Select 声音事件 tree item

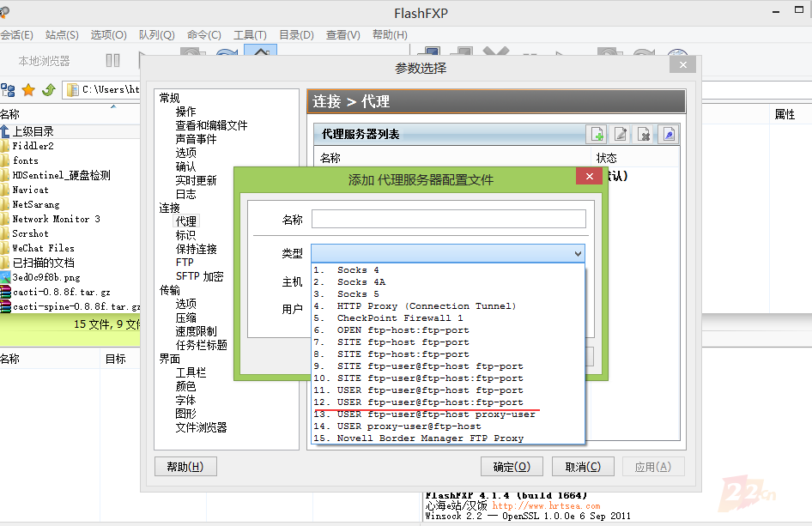point(196,139)
